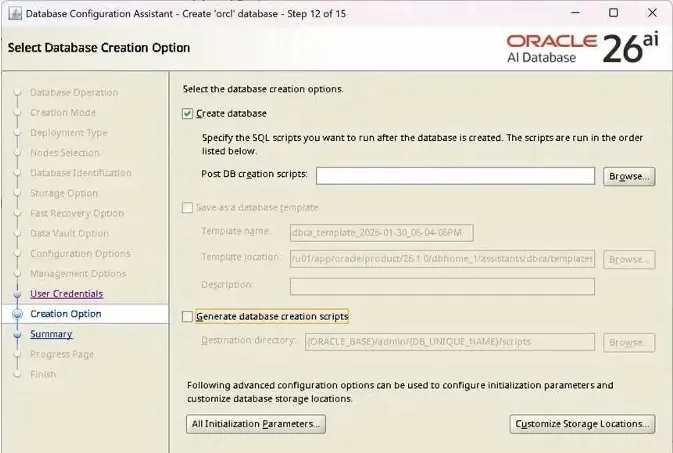This screenshot has width=673, height=453.
Task: Click 'Select the database creation options.' text
Action: point(263,89)
